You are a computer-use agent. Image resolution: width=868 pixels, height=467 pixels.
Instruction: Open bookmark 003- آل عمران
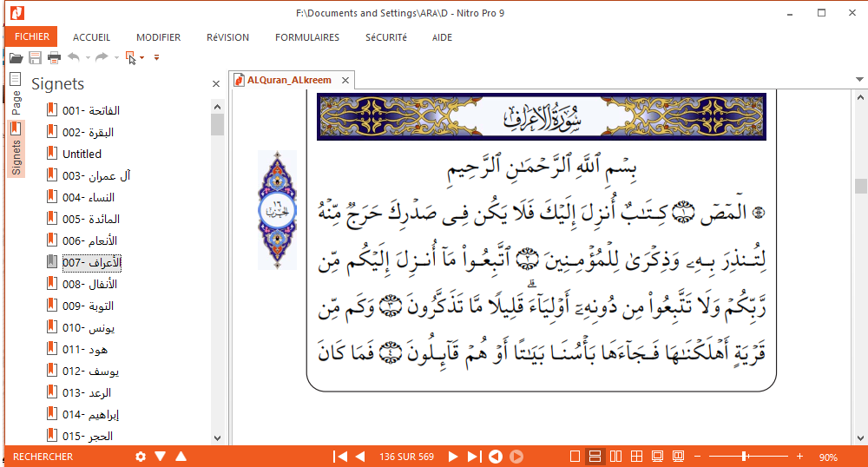[x=96, y=176]
